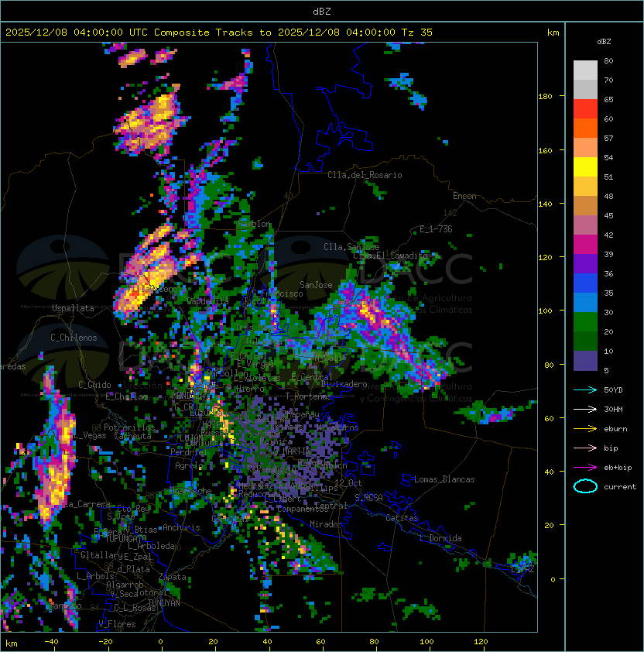Click the magenta swatch below 42 dBZ
Screen dimensions: 644x652
tap(585, 244)
